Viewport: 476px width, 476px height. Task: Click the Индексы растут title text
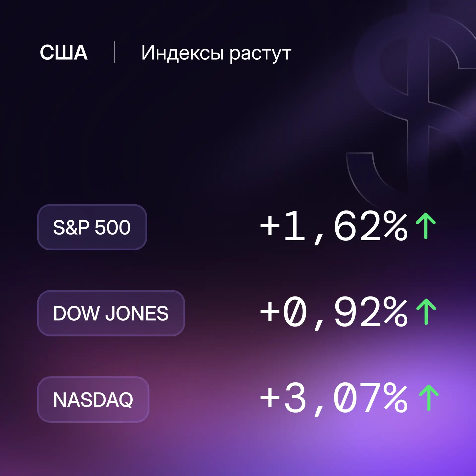[x=216, y=53]
